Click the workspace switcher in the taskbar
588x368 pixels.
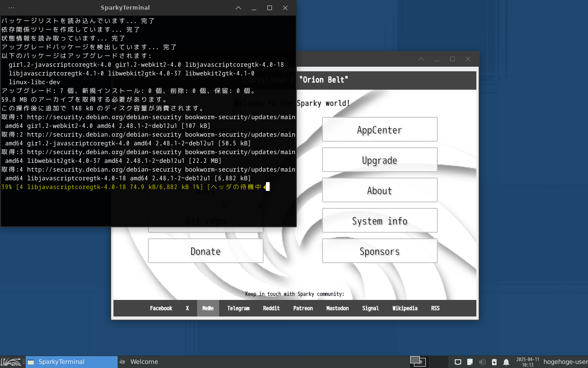tap(418, 362)
